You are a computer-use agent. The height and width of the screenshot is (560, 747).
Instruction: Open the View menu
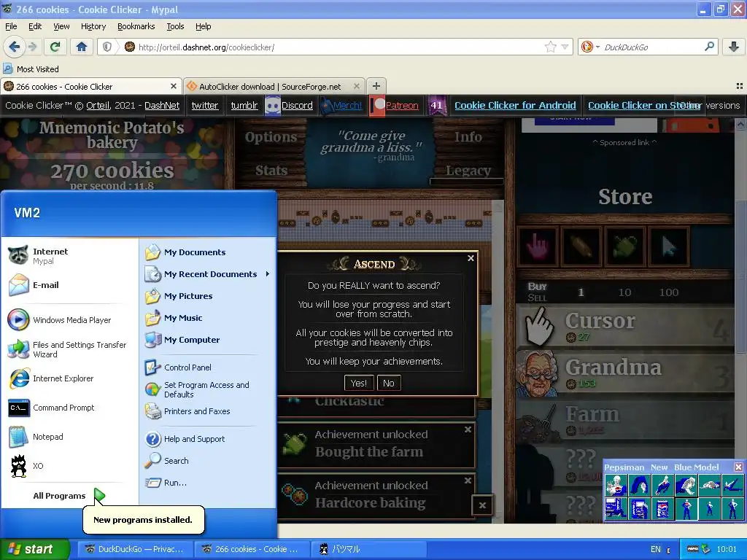61,26
